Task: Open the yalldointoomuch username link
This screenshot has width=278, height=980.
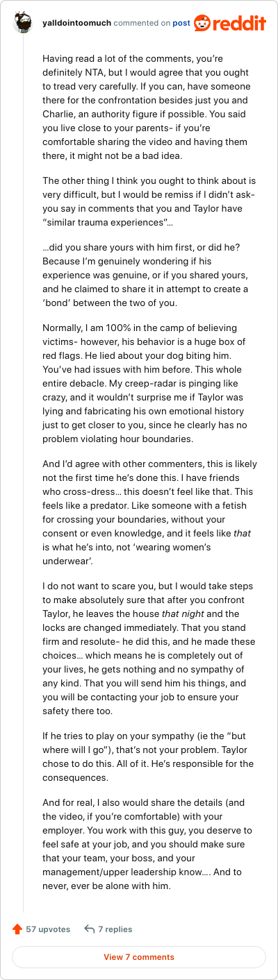Action: click(74, 23)
